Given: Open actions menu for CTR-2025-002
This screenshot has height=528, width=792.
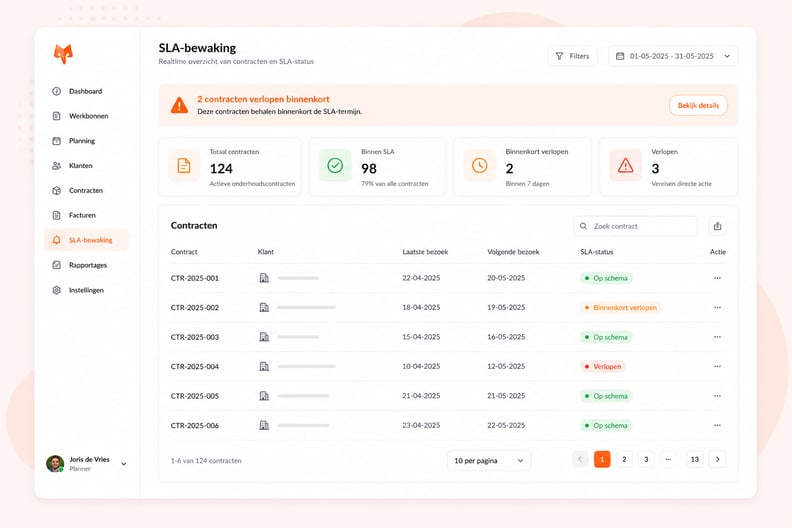Looking at the screenshot, I should [x=717, y=307].
